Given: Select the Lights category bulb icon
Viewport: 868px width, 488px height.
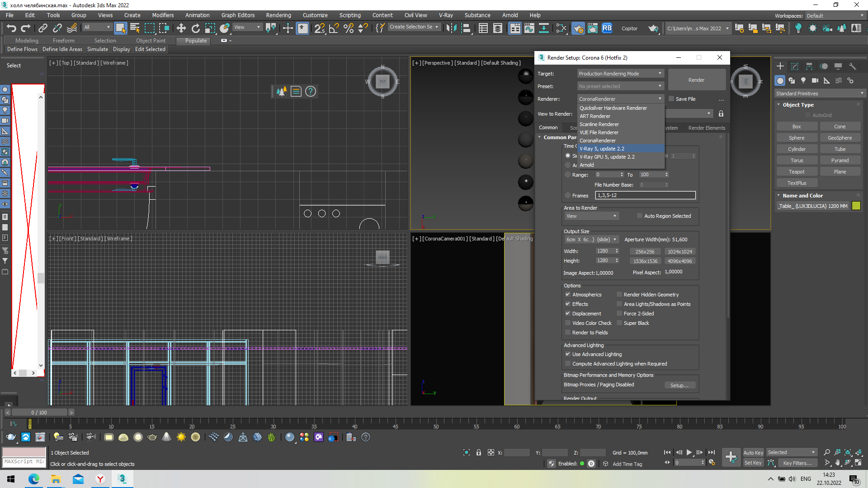Looking at the screenshot, I should [x=803, y=80].
